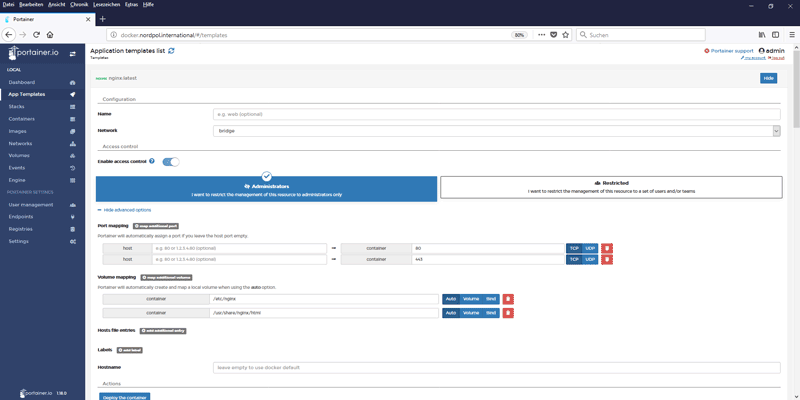
Task: Collapse with Hide advanced options
Action: pyautogui.click(x=124, y=210)
